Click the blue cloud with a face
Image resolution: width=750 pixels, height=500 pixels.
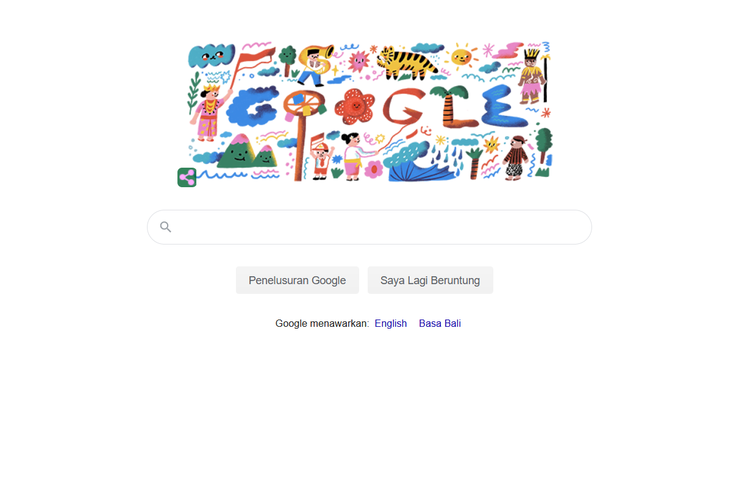point(211,56)
